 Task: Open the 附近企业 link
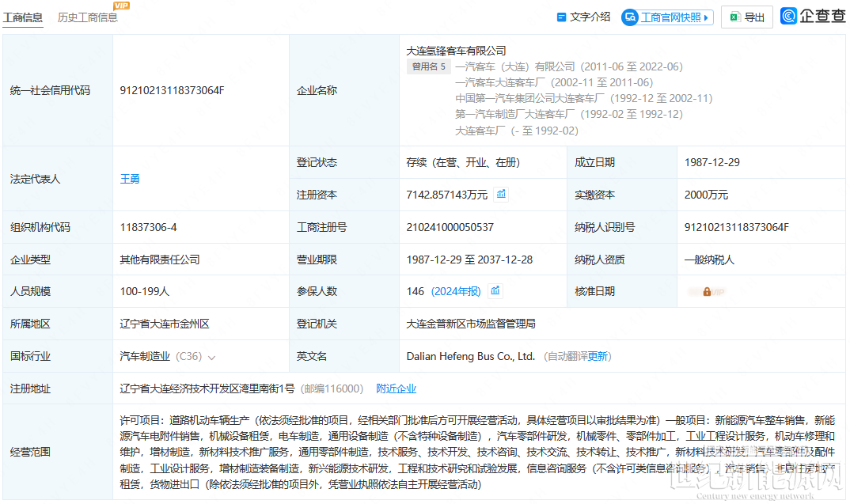396,388
